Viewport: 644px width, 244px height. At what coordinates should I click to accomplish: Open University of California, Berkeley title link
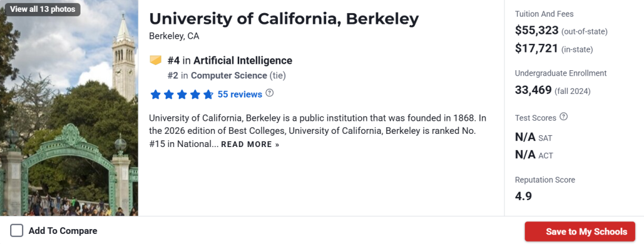click(284, 19)
